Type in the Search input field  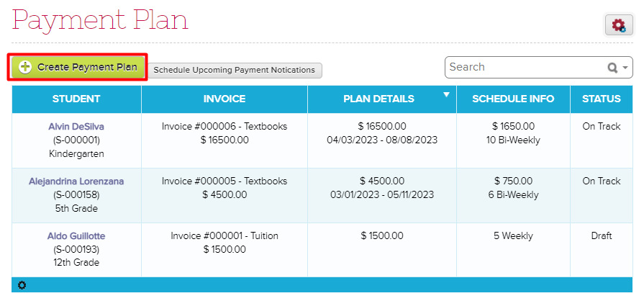tap(524, 67)
